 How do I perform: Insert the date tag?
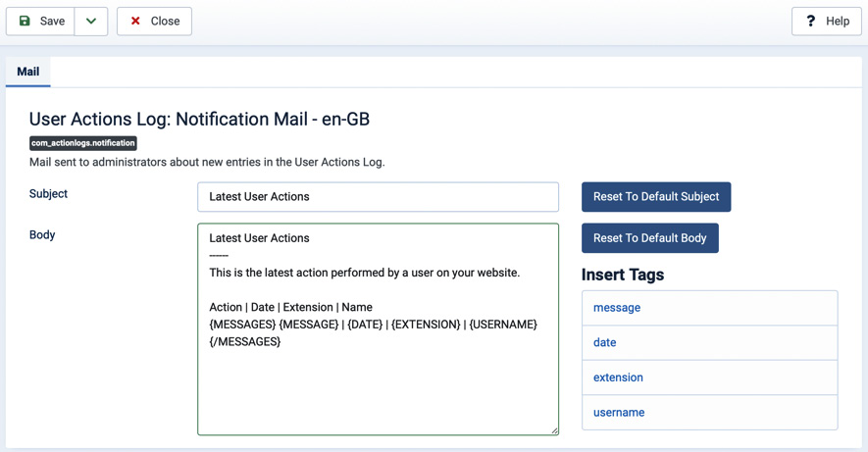pos(710,342)
